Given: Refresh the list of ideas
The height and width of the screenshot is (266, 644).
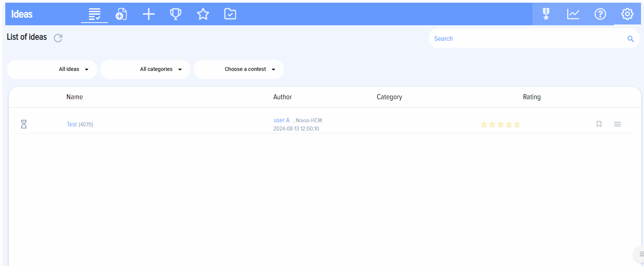Looking at the screenshot, I should coord(58,38).
